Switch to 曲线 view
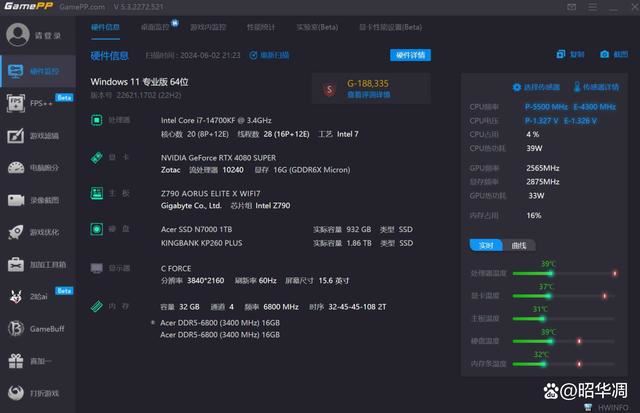 518,245
